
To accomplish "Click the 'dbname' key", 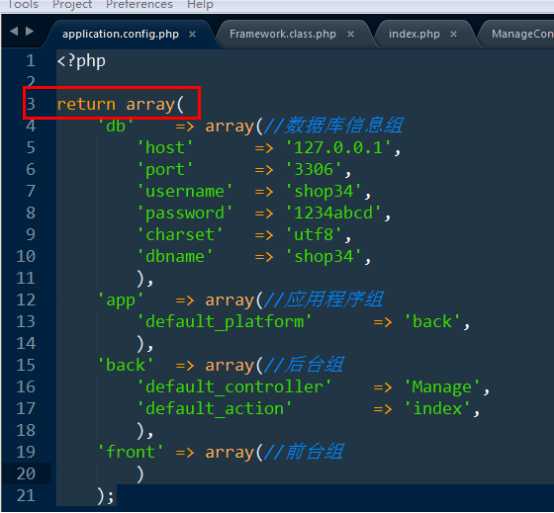I will [x=175, y=257].
